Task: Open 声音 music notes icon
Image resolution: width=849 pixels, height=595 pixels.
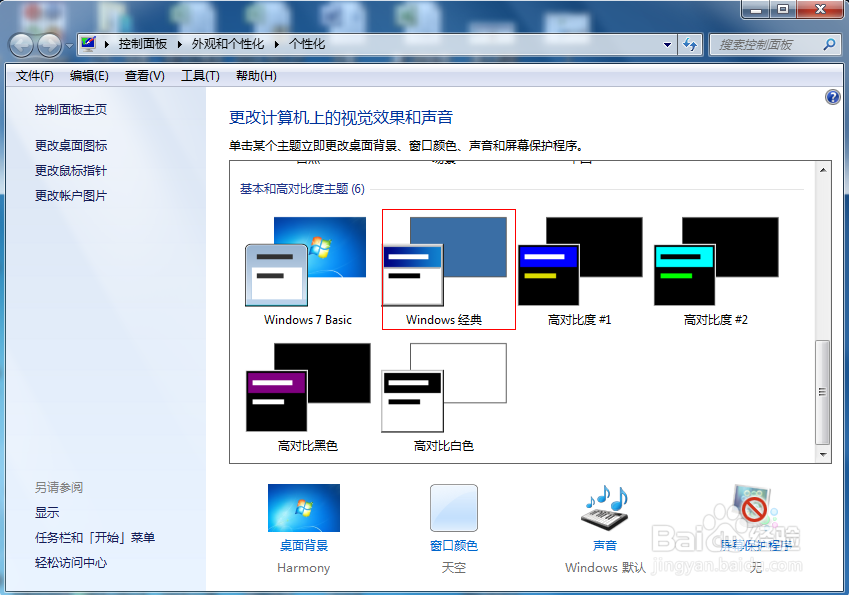Action: [605, 508]
